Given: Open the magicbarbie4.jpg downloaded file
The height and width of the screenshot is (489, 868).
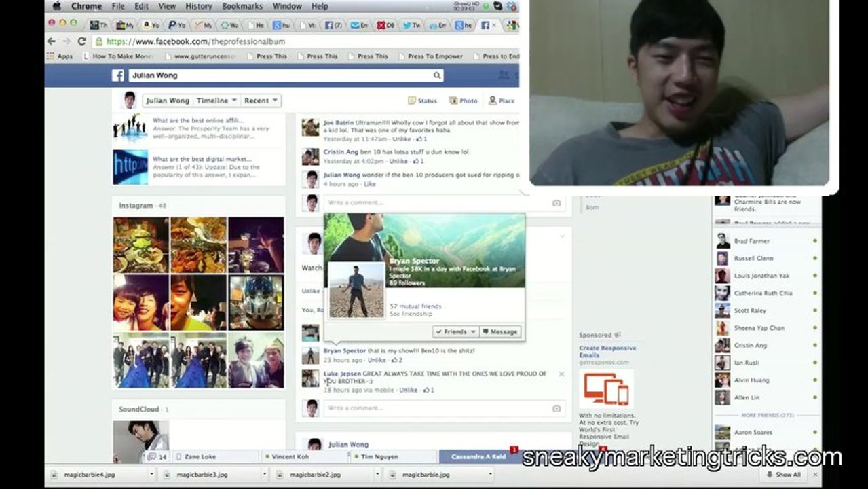Looking at the screenshot, I should [x=96, y=475].
